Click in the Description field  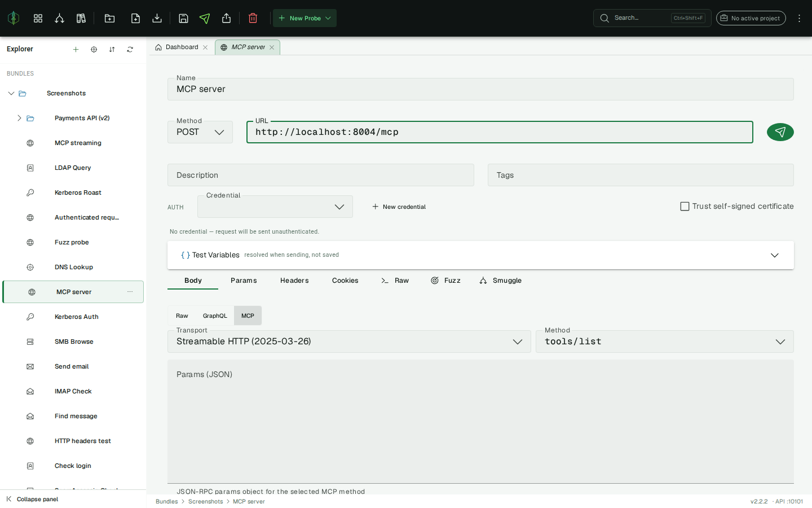click(321, 175)
